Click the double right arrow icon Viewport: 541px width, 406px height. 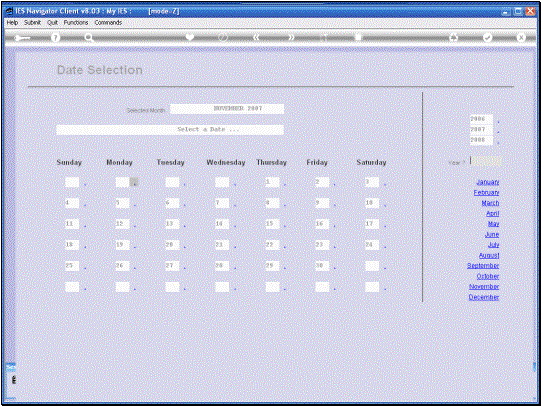click(x=292, y=38)
